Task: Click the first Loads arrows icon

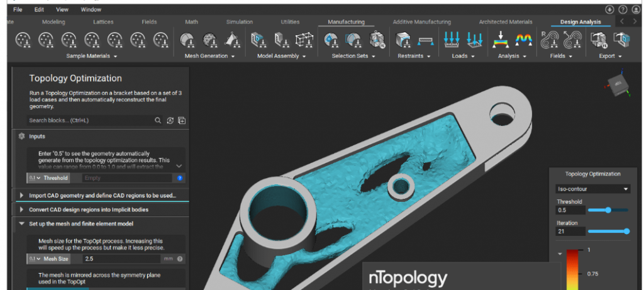Action: click(451, 40)
